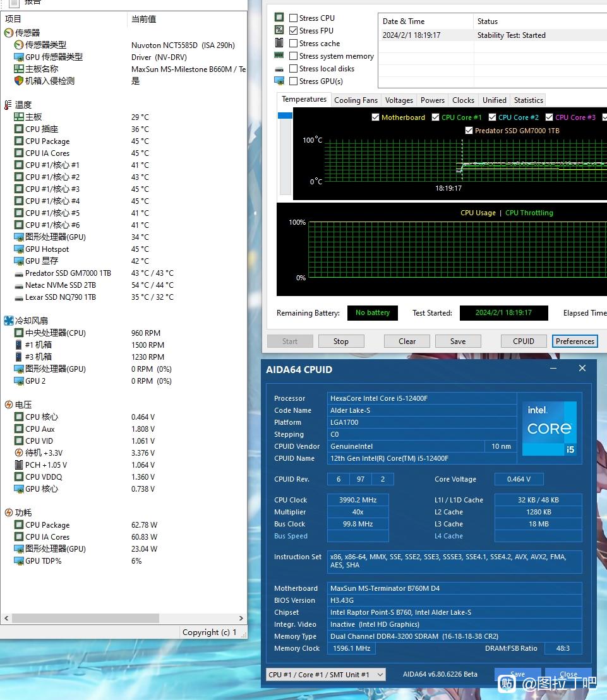The image size is (607, 700).
Task: Click the GPU icon beside GPU Hotspot
Action: pos(19,249)
